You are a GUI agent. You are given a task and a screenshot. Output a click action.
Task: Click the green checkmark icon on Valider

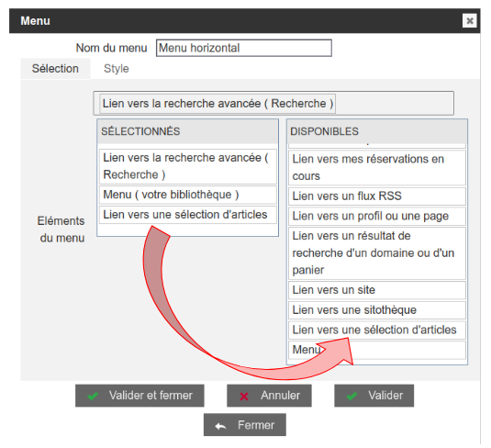[352, 396]
